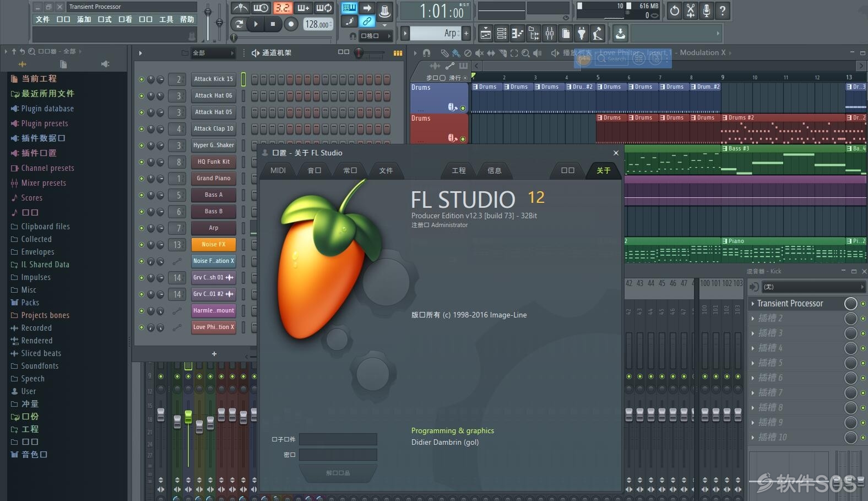Select the playlist zoom tool
This screenshot has width=868, height=501.
525,53
